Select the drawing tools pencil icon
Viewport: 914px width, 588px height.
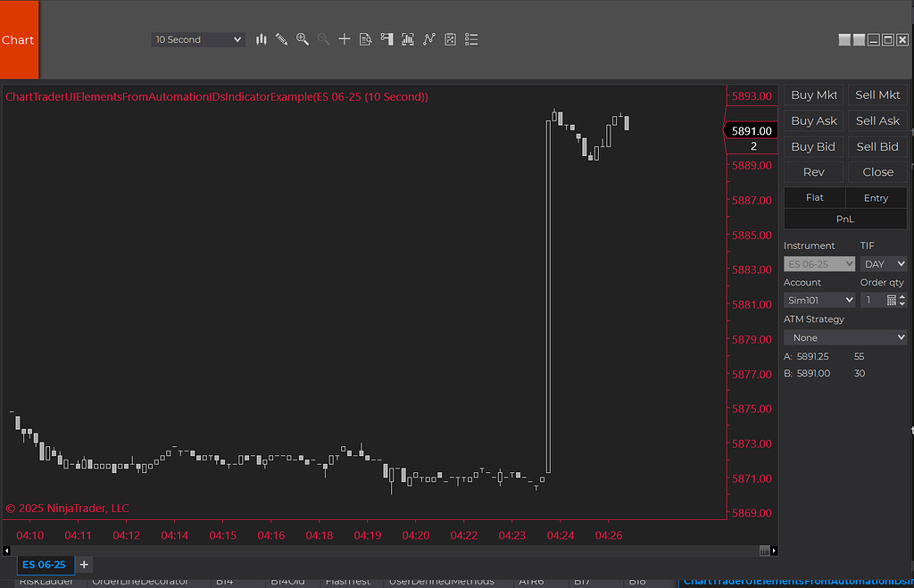pos(281,39)
